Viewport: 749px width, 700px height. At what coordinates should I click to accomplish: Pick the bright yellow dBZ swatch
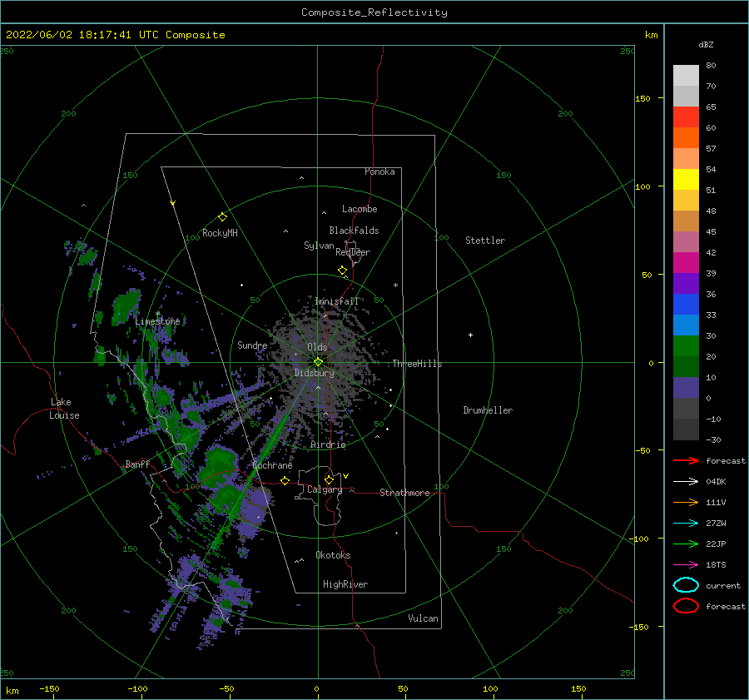click(686, 180)
